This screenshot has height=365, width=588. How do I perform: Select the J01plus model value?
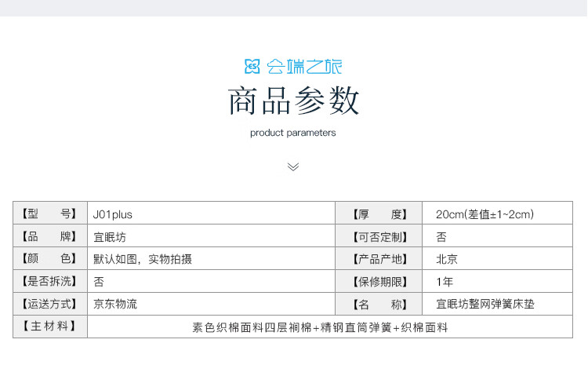pyautogui.click(x=107, y=214)
